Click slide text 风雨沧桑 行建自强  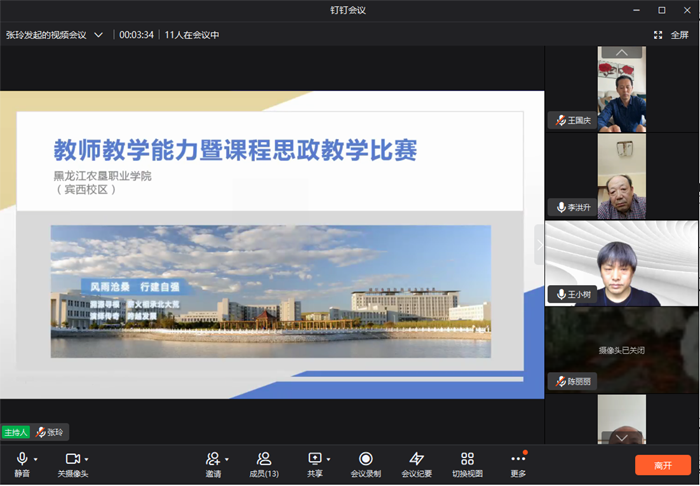(135, 287)
